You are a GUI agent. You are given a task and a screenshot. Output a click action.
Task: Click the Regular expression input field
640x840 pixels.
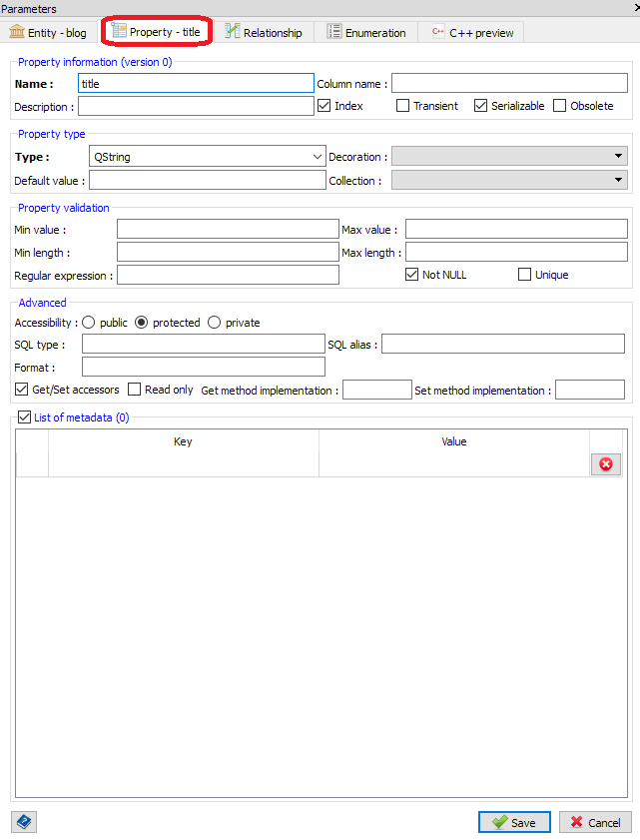(228, 275)
